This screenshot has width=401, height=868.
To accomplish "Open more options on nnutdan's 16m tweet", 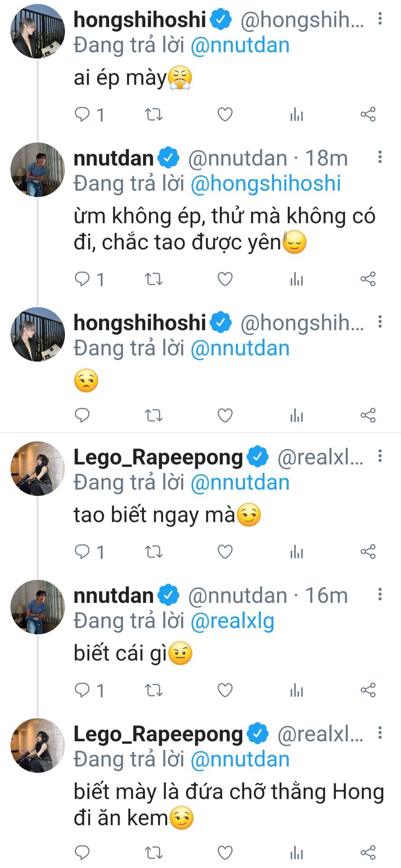I will tap(380, 594).
